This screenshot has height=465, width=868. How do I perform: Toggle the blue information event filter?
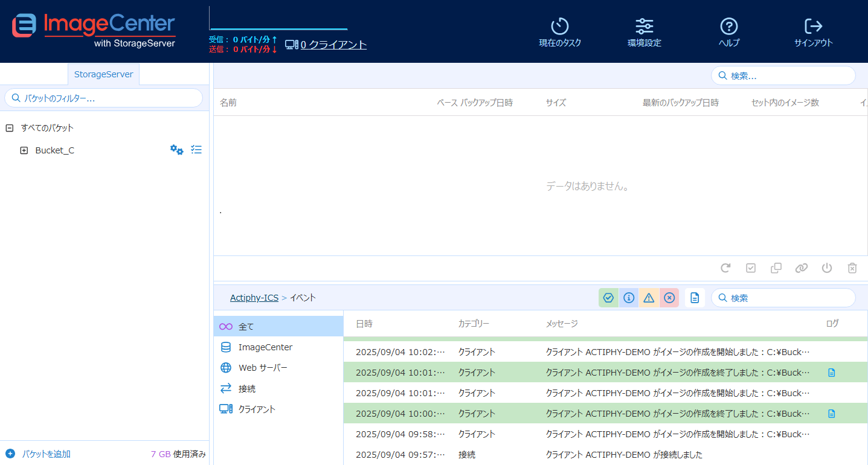(x=629, y=298)
